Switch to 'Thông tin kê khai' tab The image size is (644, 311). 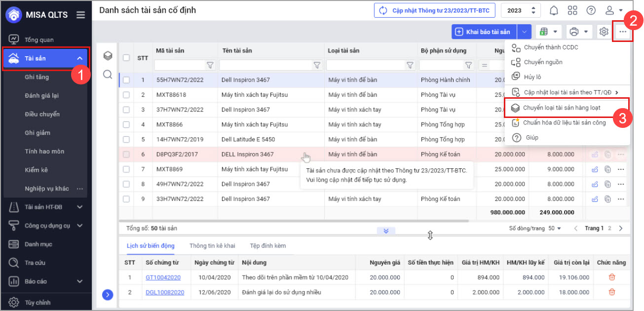[x=212, y=246]
